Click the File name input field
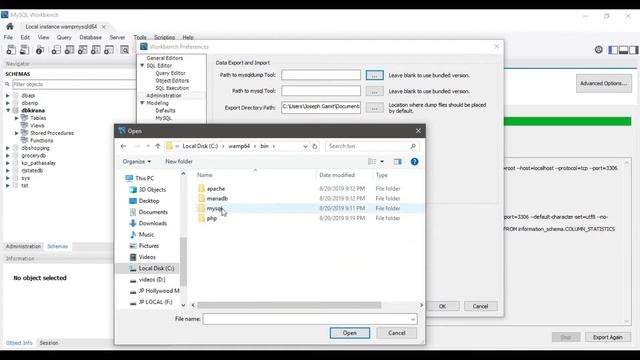Image resolution: width=640 pixels, height=360 pixels. pyautogui.click(x=310, y=319)
